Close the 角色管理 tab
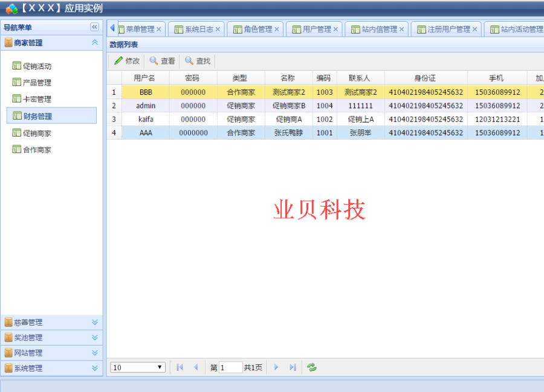544x392 pixels. coord(276,28)
